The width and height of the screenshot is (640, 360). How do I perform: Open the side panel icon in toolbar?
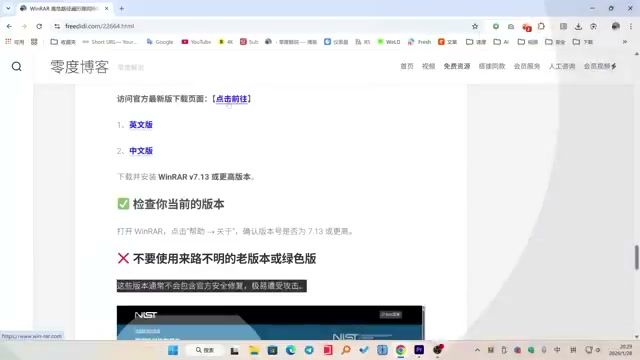563,26
